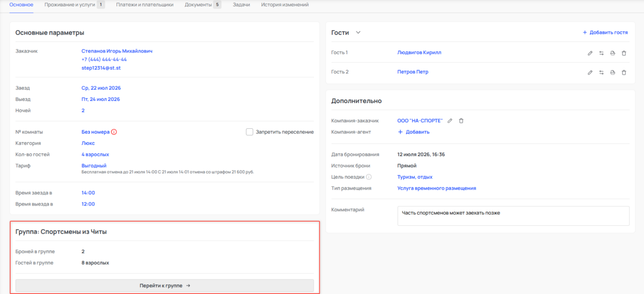
Task: Open Платежи и плательщики tab
Action: click(x=145, y=5)
